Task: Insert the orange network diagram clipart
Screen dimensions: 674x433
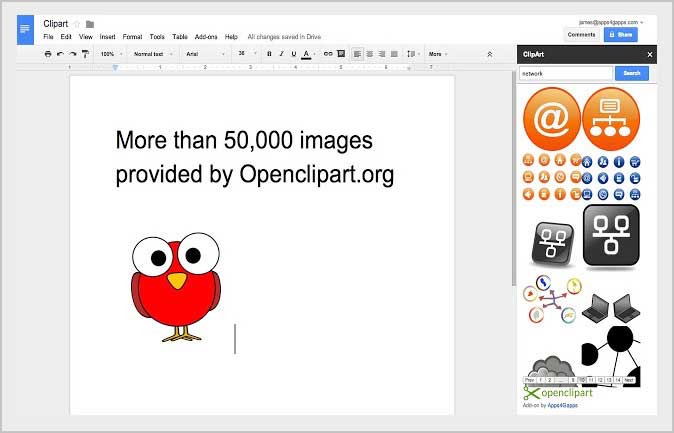Action: [x=611, y=119]
